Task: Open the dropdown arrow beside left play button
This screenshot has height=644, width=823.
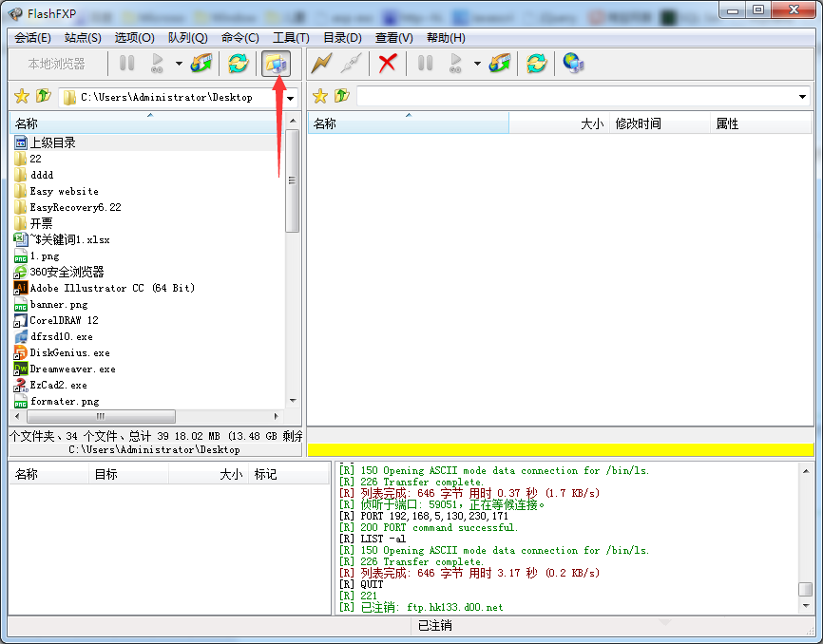Action: pos(178,64)
